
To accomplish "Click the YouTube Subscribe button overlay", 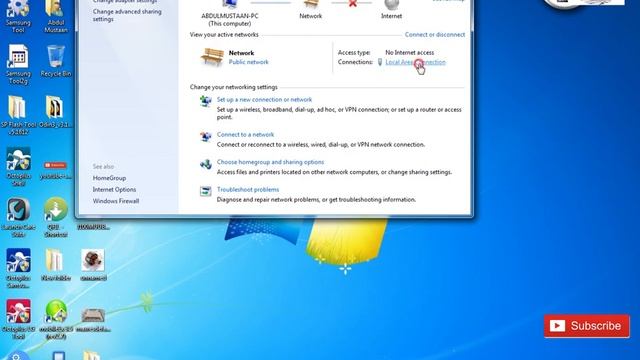I will (587, 326).
